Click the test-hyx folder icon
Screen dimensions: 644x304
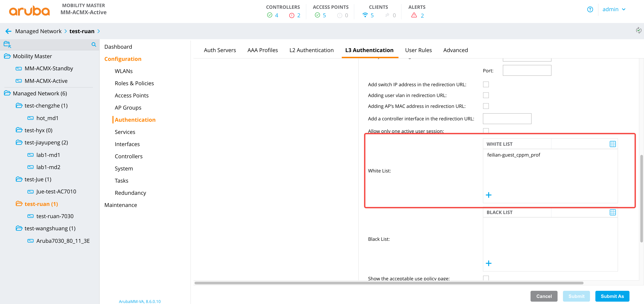19,130
